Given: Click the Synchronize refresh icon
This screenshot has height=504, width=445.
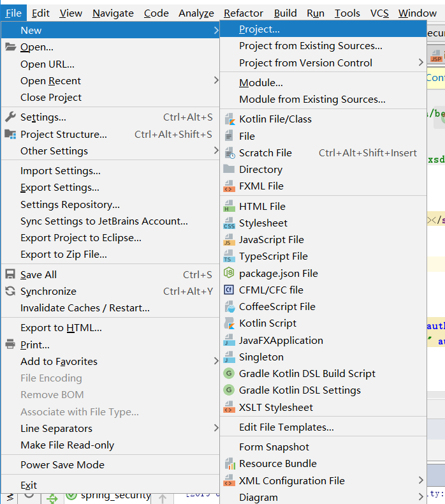Looking at the screenshot, I should coord(10,291).
